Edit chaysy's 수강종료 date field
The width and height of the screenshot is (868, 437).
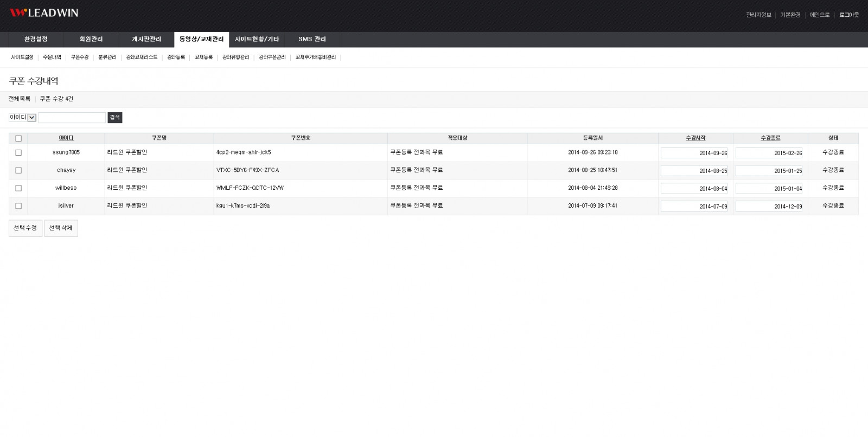click(x=769, y=171)
